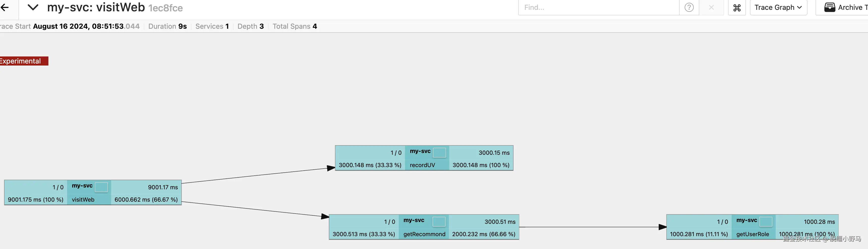This screenshot has width=868, height=249.
Task: Click the Total Spans 4 label
Action: tap(295, 26)
